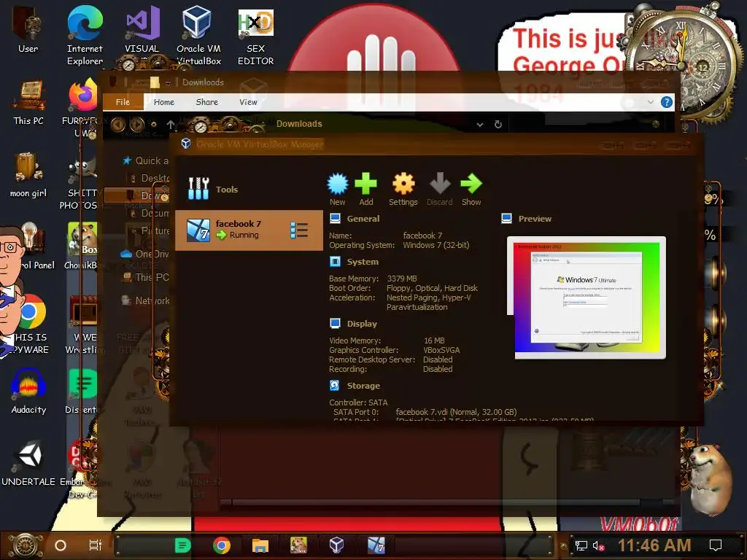Viewport: 747px width, 560px height.
Task: Click the Explorer help question mark icon
Action: [x=667, y=102]
